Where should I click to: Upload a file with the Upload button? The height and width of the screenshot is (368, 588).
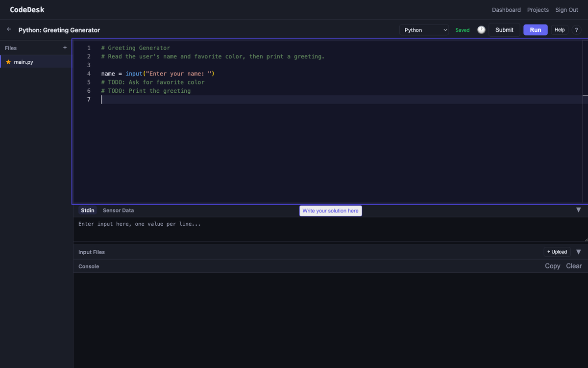[x=557, y=251]
